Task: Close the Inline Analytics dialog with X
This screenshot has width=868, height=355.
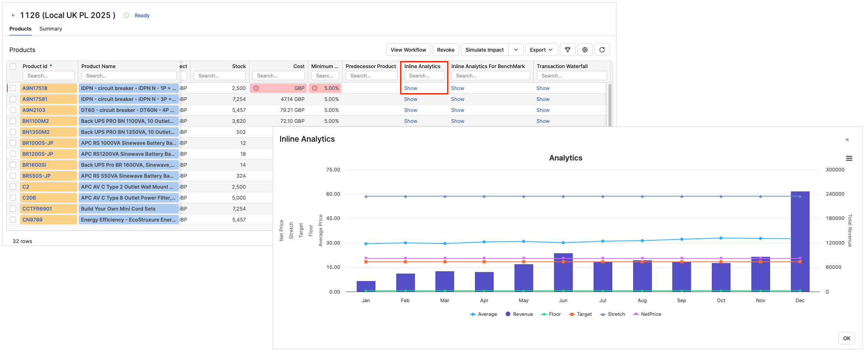Action: [x=847, y=140]
